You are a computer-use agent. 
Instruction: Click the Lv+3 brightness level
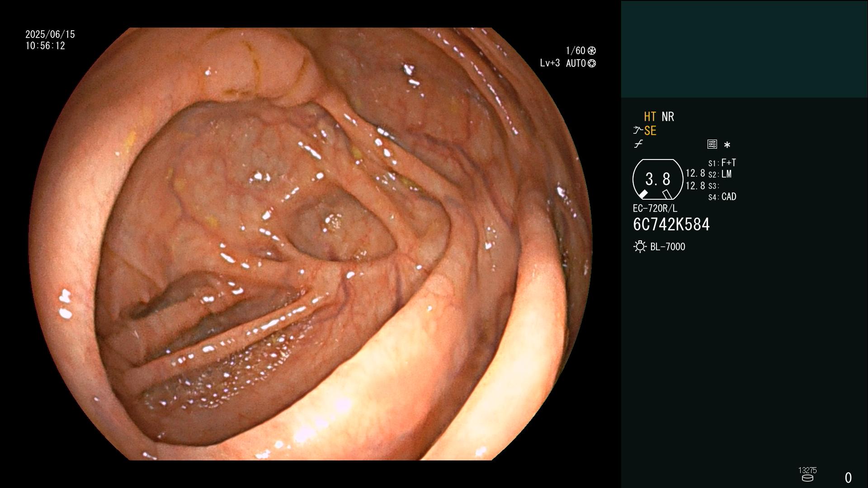click(x=550, y=63)
